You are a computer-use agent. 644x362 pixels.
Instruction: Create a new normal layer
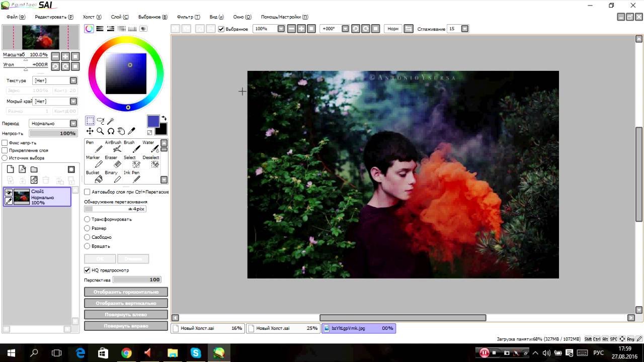coord(10,169)
